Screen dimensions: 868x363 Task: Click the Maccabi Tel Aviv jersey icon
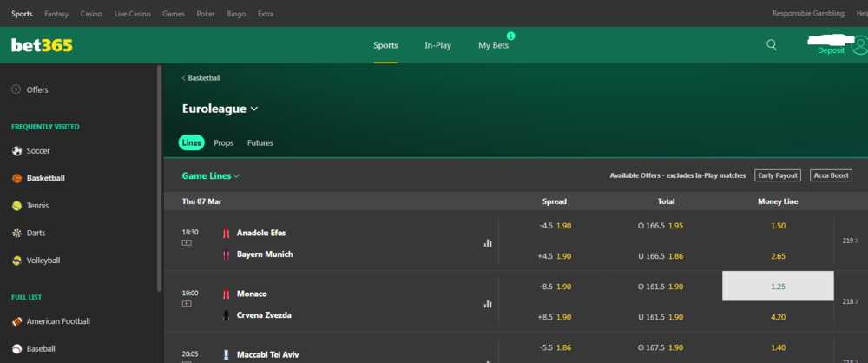coord(226,354)
